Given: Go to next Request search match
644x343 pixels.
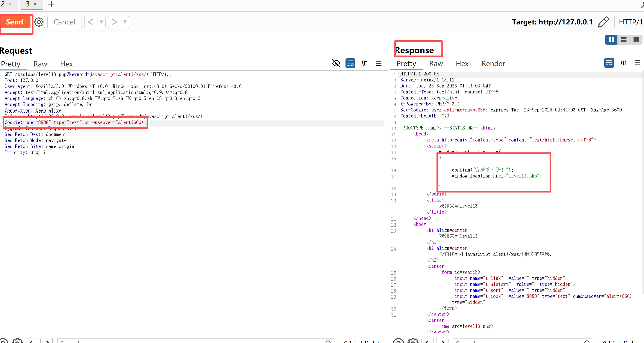Looking at the screenshot, I should [47, 341].
